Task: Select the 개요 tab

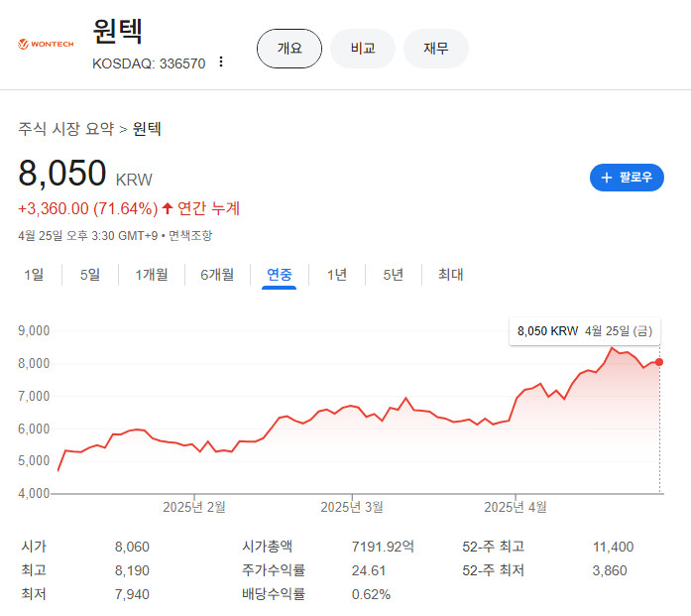Action: click(x=289, y=49)
